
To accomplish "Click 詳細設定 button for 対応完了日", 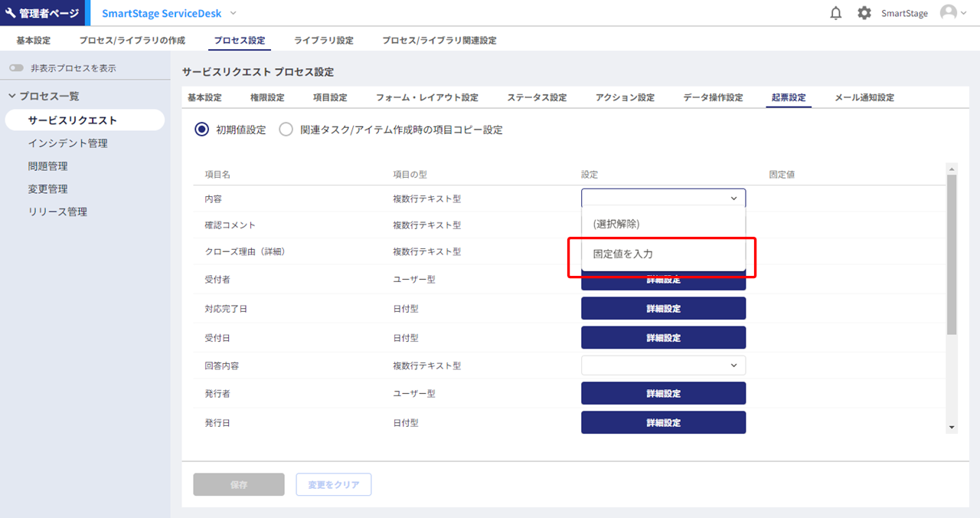I will (663, 309).
